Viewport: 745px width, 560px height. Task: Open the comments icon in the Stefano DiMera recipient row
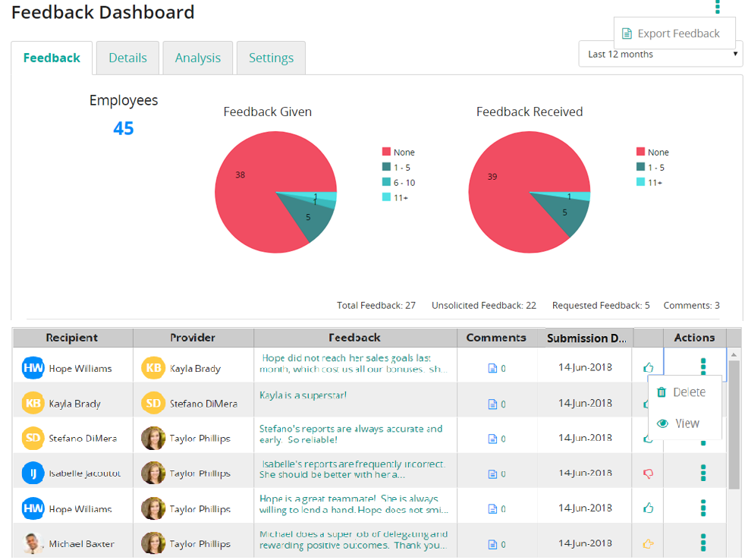(x=492, y=439)
